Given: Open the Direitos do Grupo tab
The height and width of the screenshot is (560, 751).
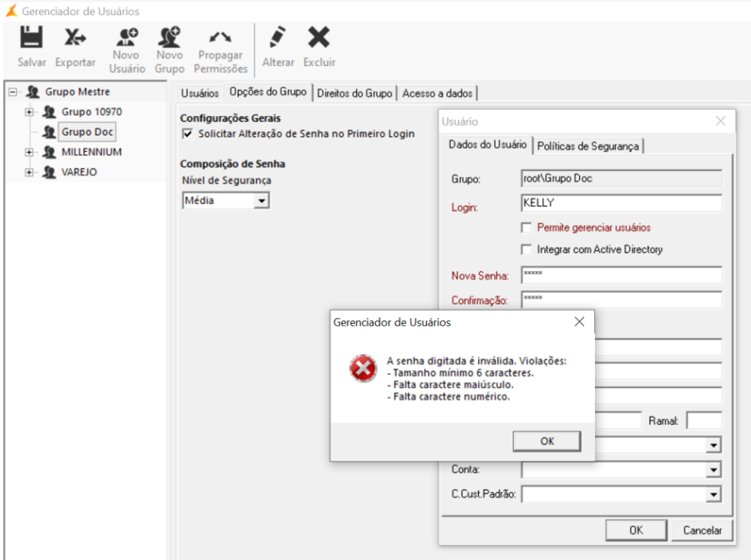Looking at the screenshot, I should tap(355, 93).
